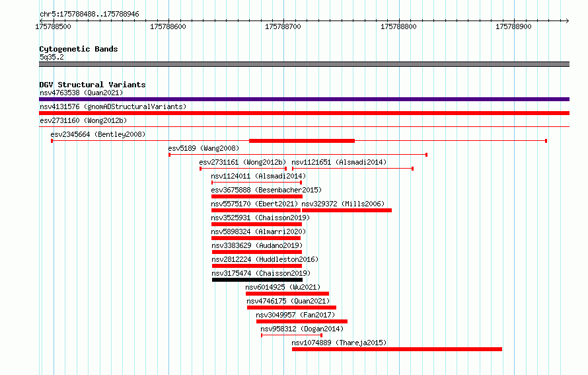Click the chr5:175788488..175788946 region label
This screenshot has height=375, width=588.
click(x=89, y=15)
